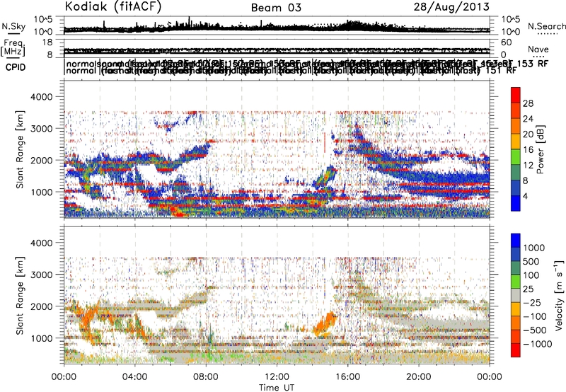566x392 pixels.
Task: Click the '20:00' time axis label
Action: tap(418, 377)
